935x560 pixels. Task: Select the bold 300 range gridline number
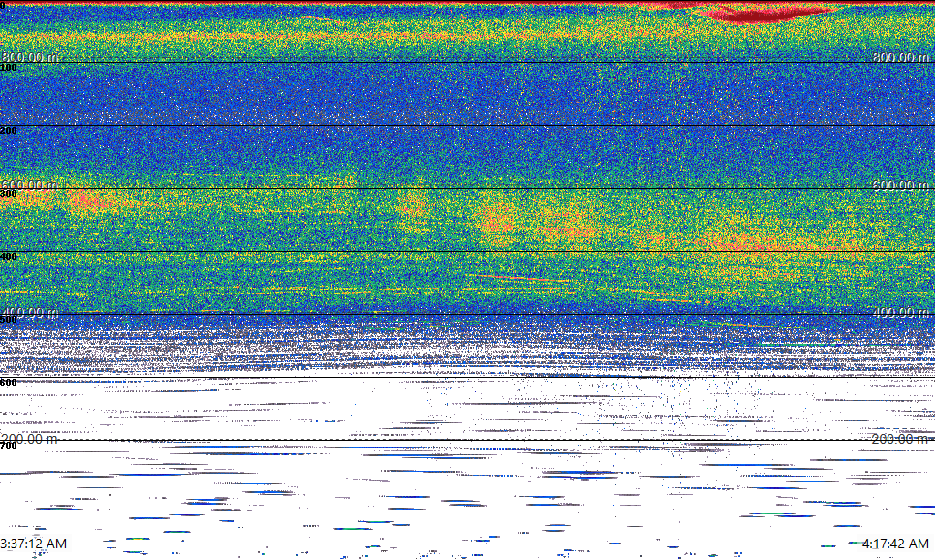(9, 193)
